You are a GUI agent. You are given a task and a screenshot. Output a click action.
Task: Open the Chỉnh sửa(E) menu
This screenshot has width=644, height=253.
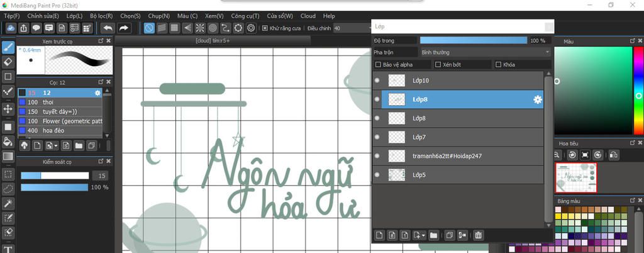(x=43, y=16)
